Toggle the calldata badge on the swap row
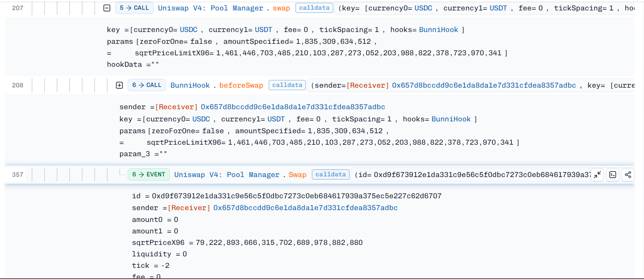Viewport: 644px width, 279px height. click(x=314, y=8)
